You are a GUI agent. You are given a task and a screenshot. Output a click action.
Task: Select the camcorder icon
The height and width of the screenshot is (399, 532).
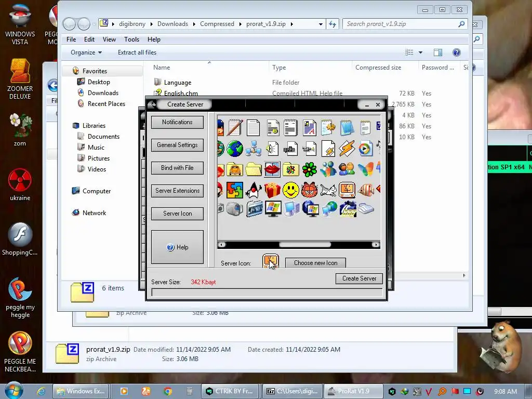[235, 209]
